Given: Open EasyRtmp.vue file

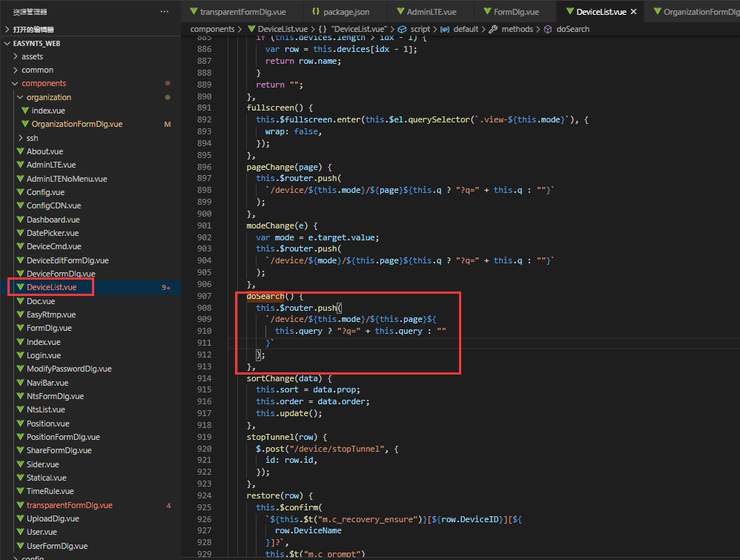Looking at the screenshot, I should [51, 314].
